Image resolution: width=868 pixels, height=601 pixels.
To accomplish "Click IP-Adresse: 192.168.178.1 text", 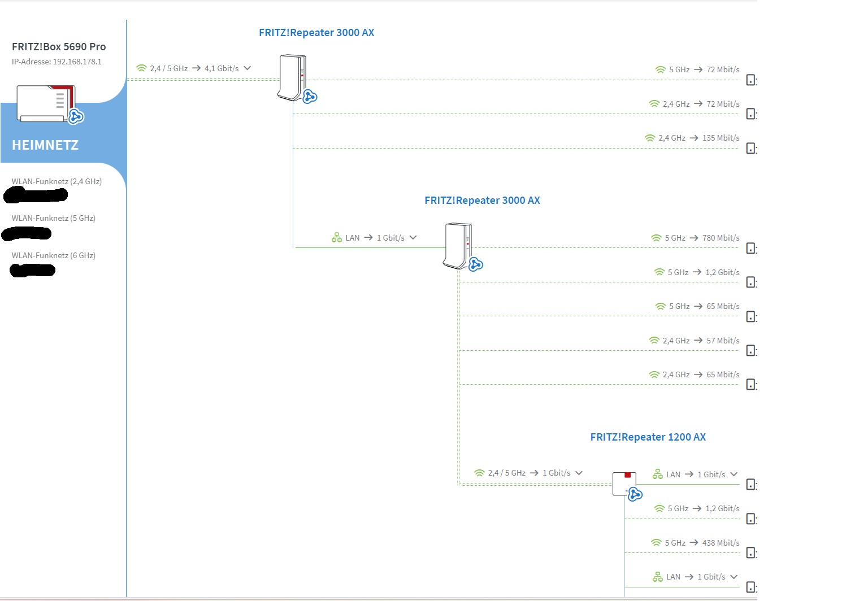I will [x=57, y=62].
